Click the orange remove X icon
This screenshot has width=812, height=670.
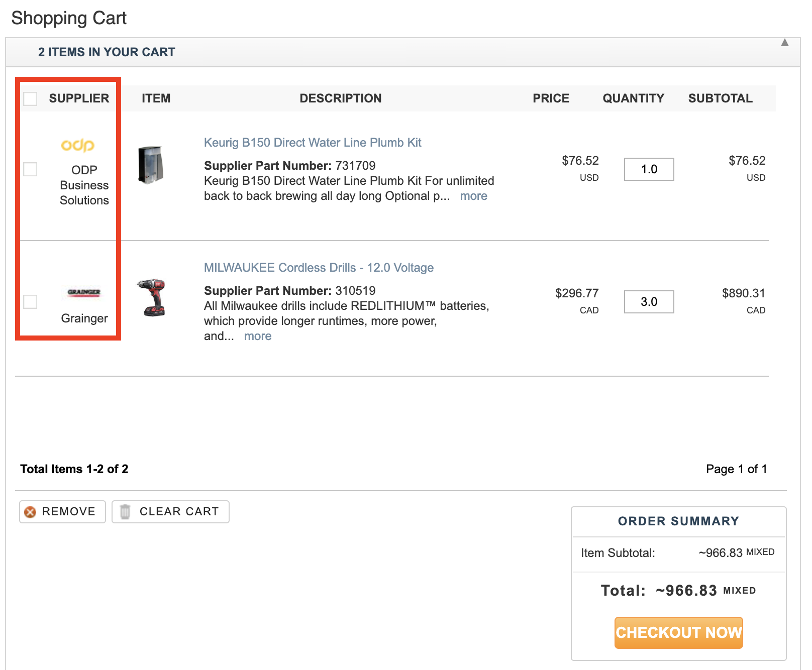click(30, 512)
